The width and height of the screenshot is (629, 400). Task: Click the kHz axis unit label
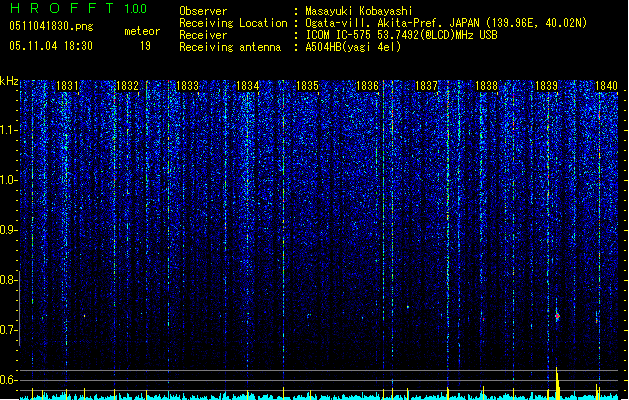(x=9, y=81)
